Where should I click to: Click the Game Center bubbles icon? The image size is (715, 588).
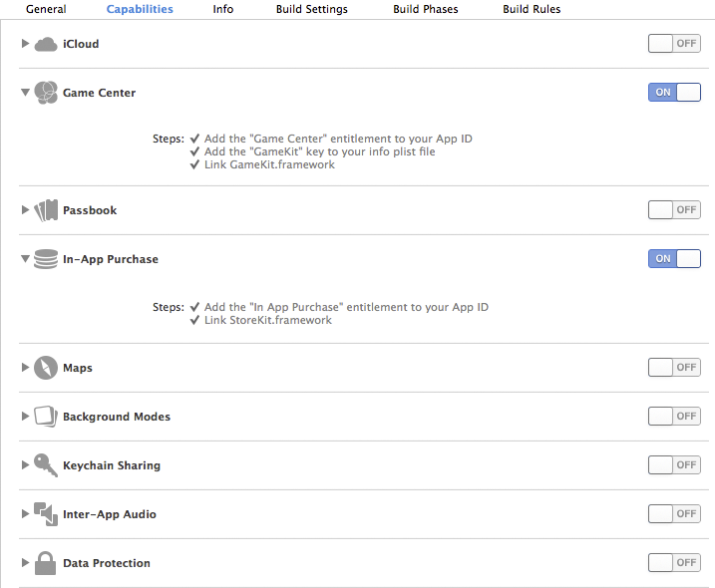pos(46,93)
